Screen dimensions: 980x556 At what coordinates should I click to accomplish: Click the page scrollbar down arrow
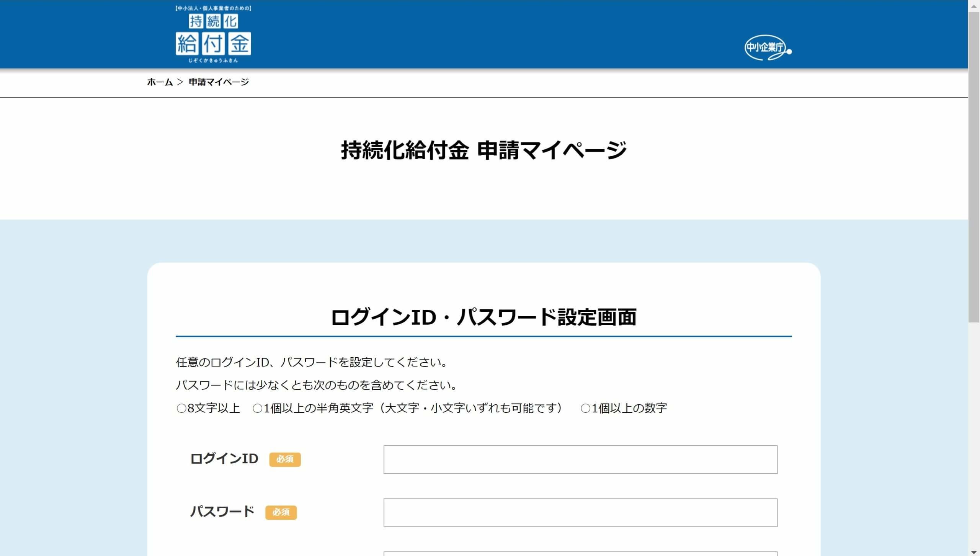(x=974, y=552)
